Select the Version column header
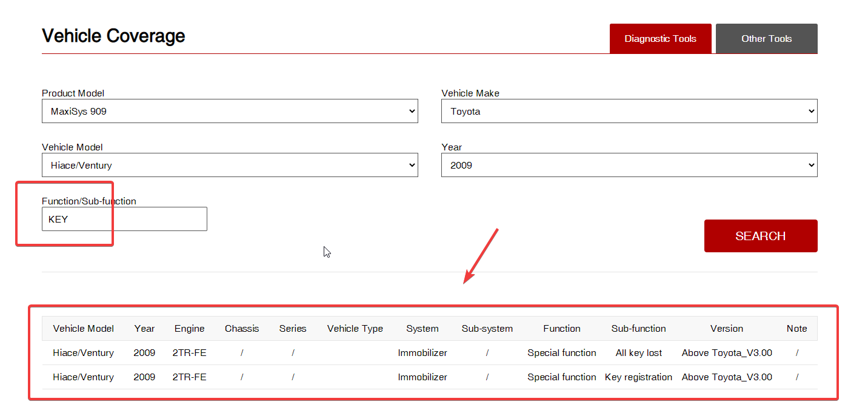The height and width of the screenshot is (413, 868). pyautogui.click(x=726, y=329)
